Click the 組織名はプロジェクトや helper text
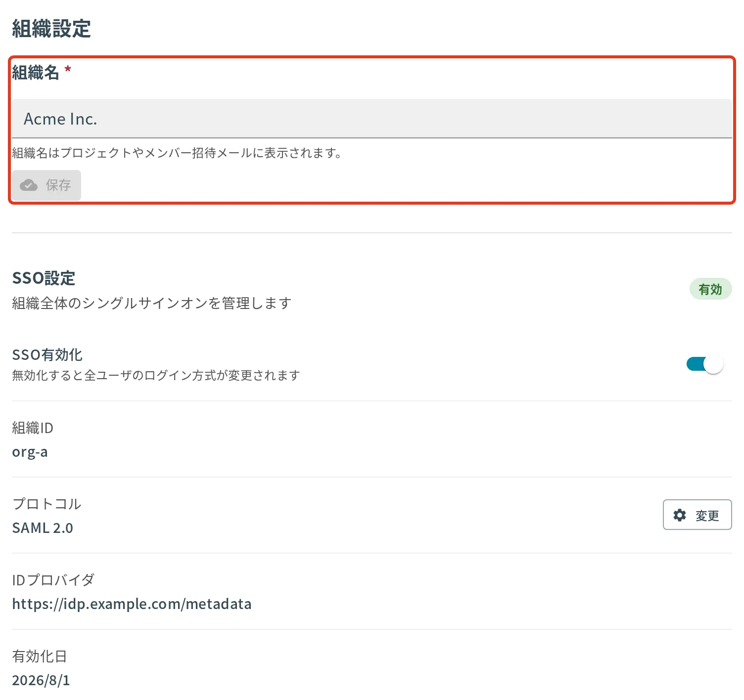This screenshot has height=700, width=744. [x=177, y=153]
